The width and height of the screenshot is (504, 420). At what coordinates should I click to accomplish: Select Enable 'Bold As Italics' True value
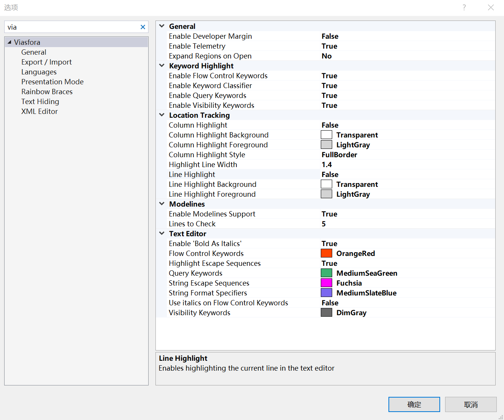pos(330,243)
